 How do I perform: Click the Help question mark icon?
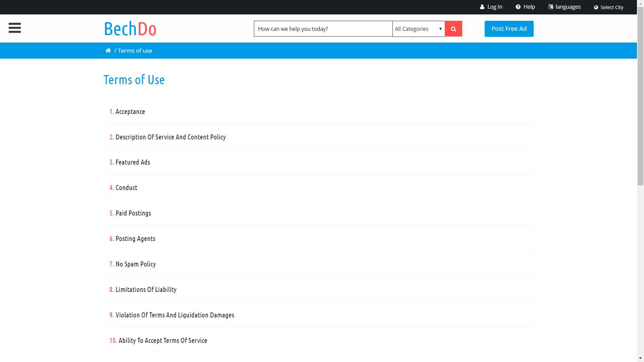518,7
